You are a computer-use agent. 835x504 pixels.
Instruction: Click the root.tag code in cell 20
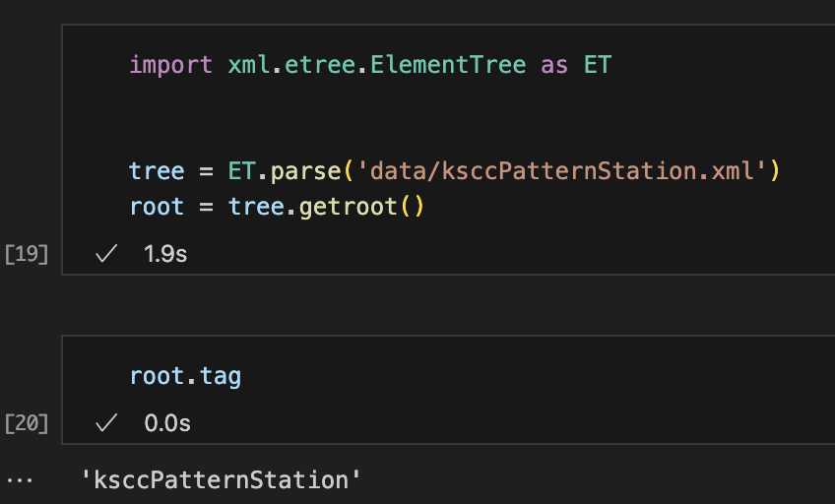click(185, 376)
